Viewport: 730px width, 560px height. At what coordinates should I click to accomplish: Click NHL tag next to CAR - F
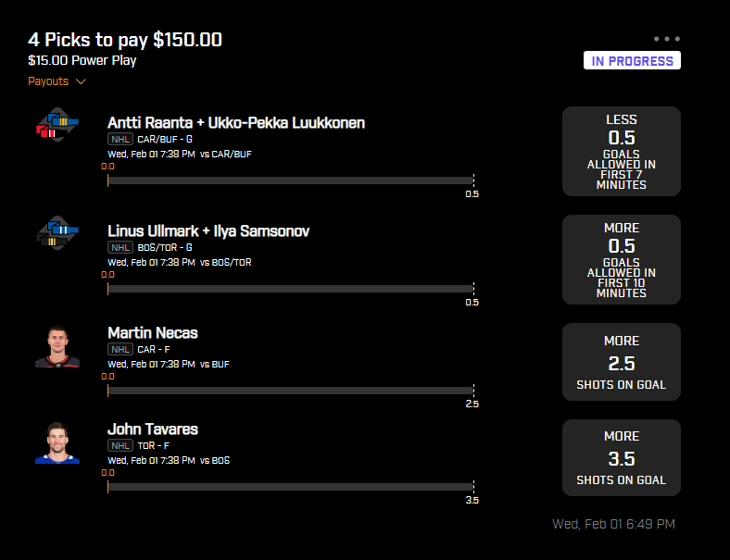120,349
